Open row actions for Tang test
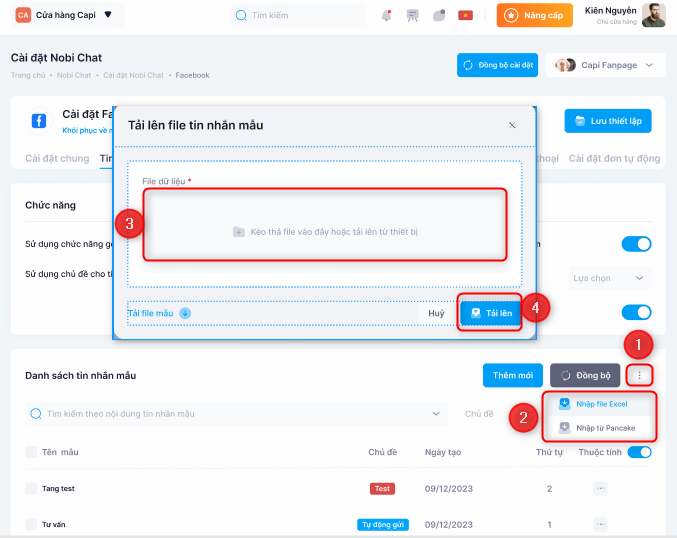Image resolution: width=677 pixels, height=538 pixels. [600, 488]
